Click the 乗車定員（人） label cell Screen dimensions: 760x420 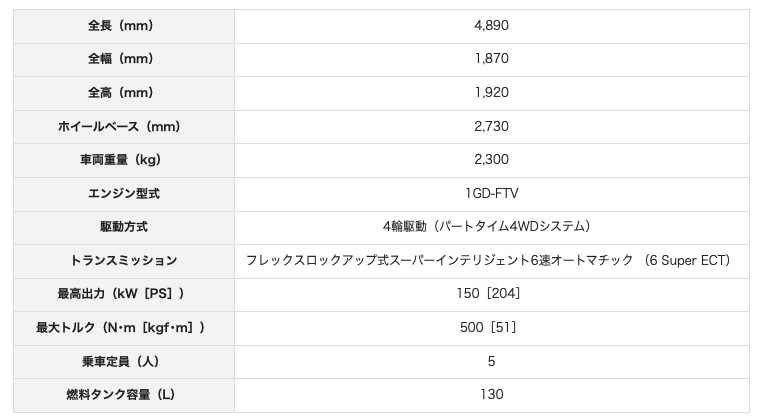tap(124, 361)
